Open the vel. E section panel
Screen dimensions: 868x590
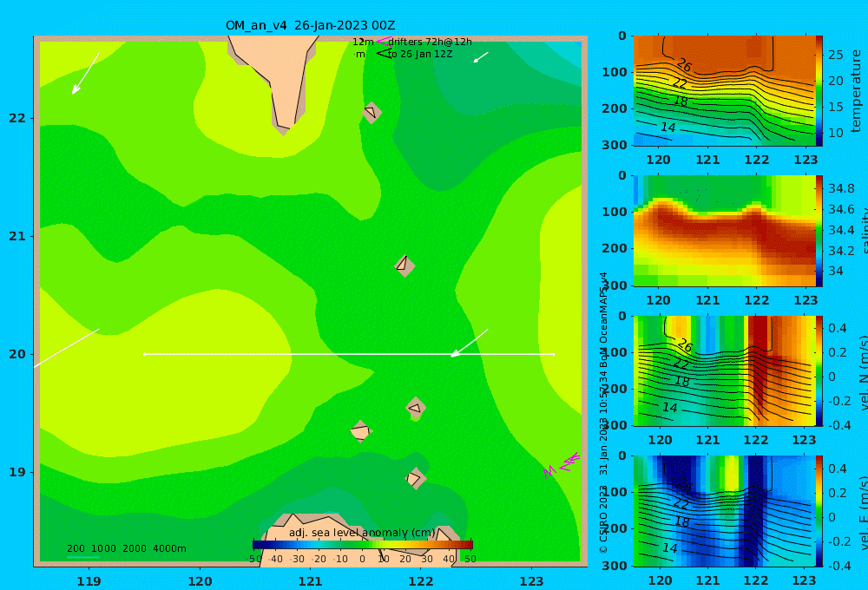(x=724, y=511)
